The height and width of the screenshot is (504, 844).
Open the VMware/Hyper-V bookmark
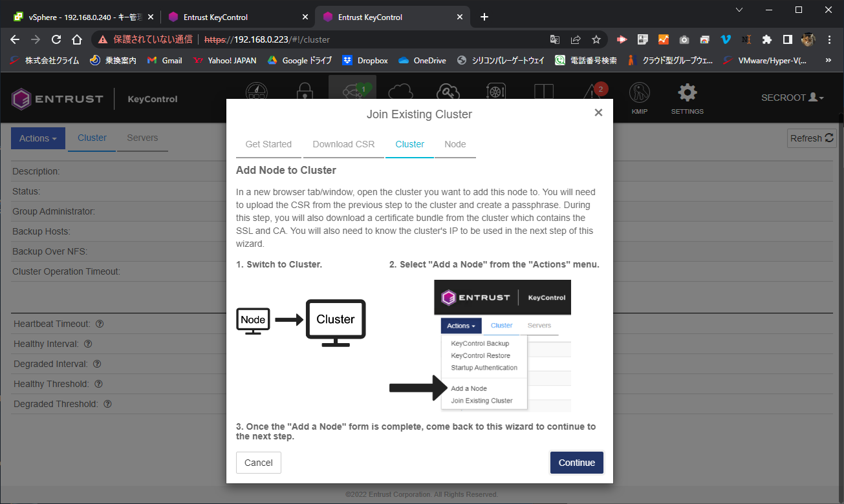(x=765, y=60)
